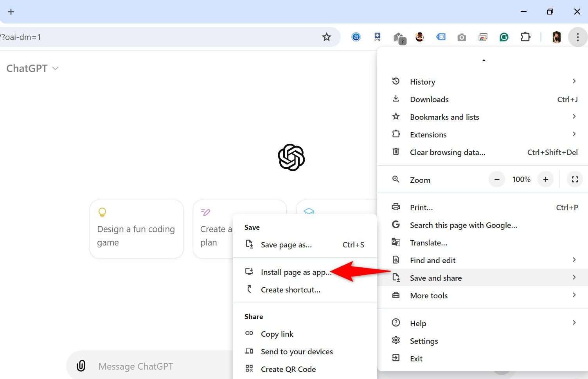This screenshot has height=379, width=588.
Task: Decrease zoom with the minus control
Action: click(x=496, y=179)
